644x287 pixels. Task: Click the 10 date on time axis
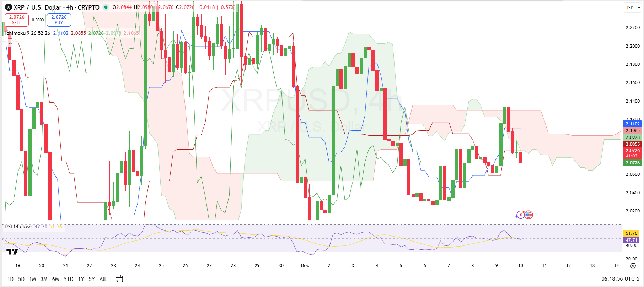pos(520,265)
